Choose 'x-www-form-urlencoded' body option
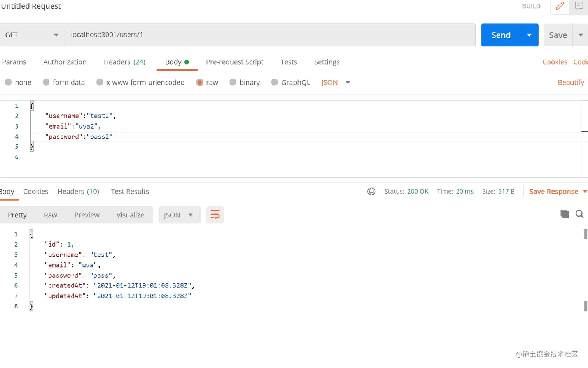588x368 pixels. (x=100, y=82)
